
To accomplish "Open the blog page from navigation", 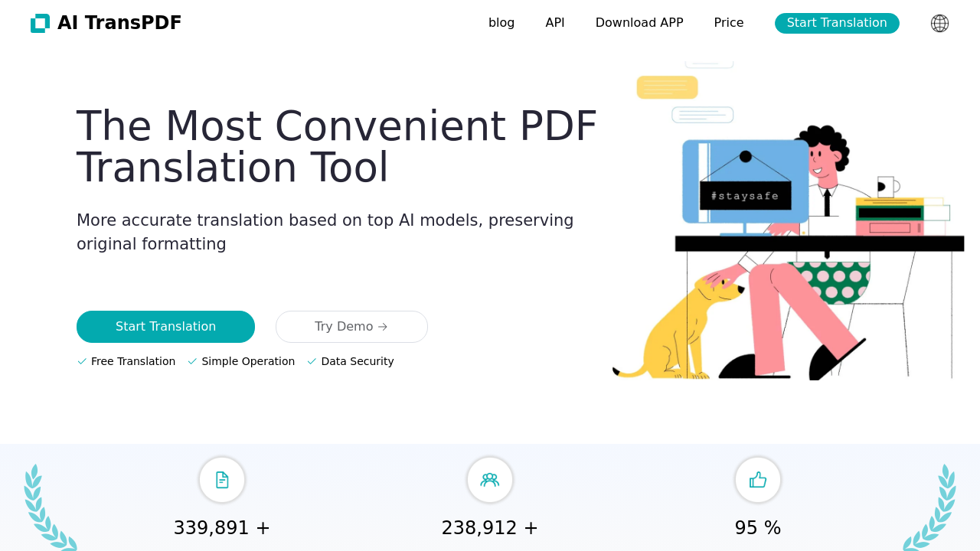I will [x=501, y=23].
